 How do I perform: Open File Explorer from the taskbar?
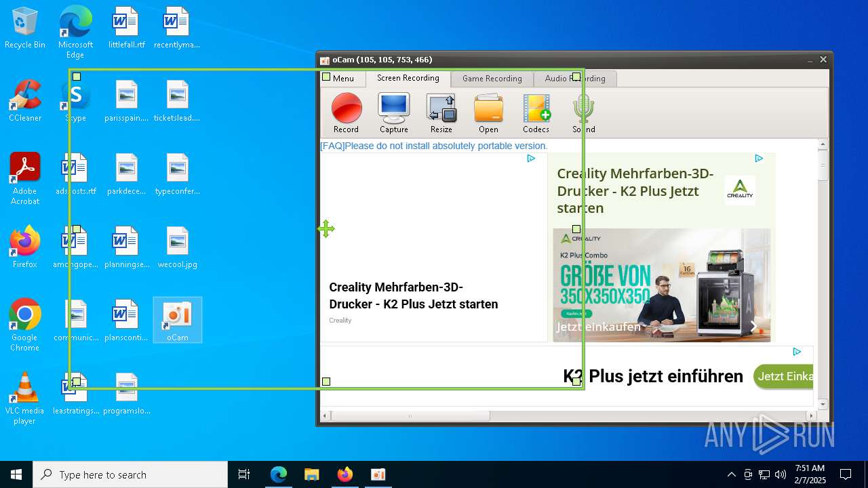click(311, 474)
